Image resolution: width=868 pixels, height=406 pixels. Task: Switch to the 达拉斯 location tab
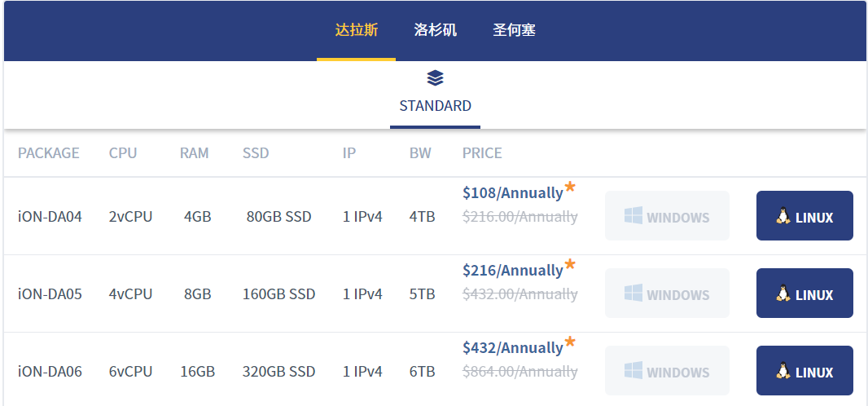pyautogui.click(x=356, y=31)
